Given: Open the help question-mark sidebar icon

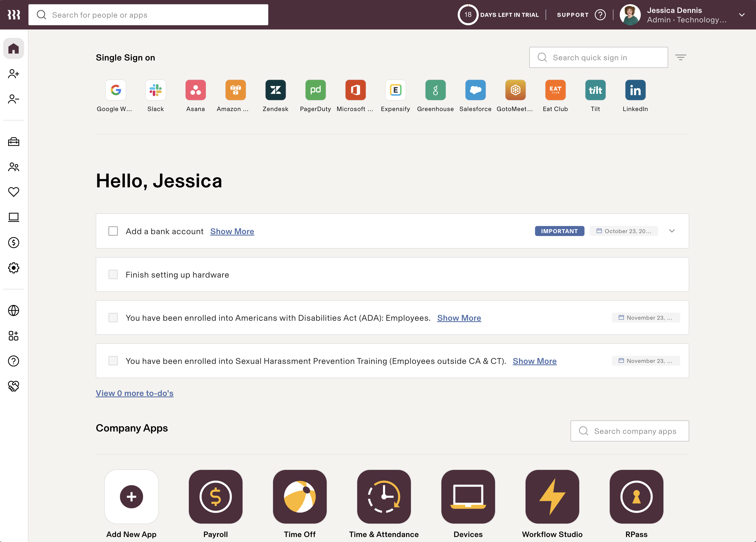Looking at the screenshot, I should pyautogui.click(x=14, y=361).
